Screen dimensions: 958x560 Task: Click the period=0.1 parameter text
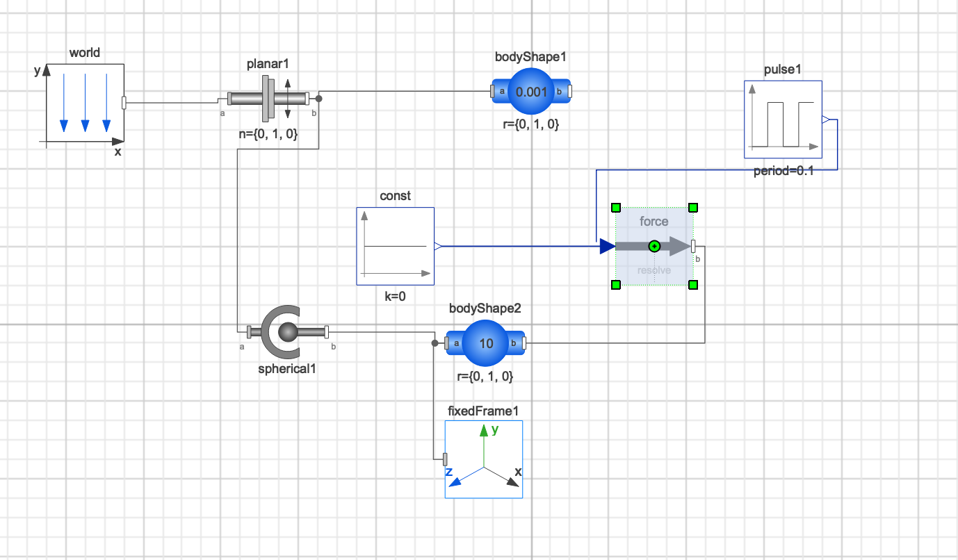click(784, 171)
